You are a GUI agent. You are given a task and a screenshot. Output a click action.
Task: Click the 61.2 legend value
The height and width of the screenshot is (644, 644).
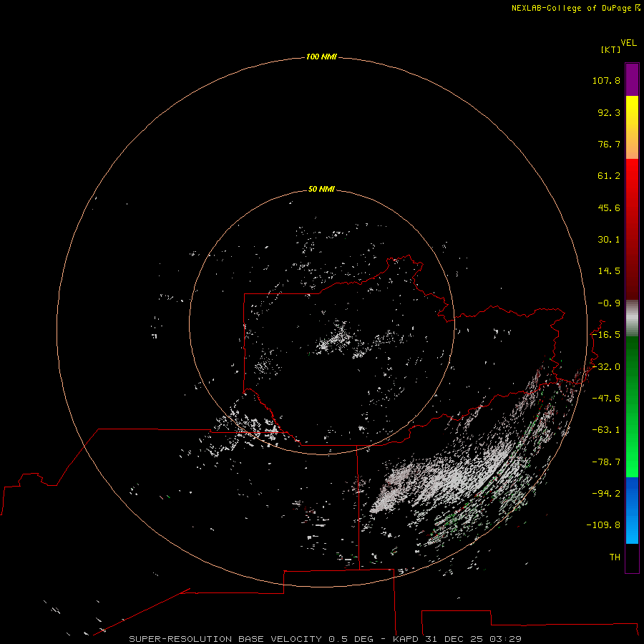pos(609,176)
